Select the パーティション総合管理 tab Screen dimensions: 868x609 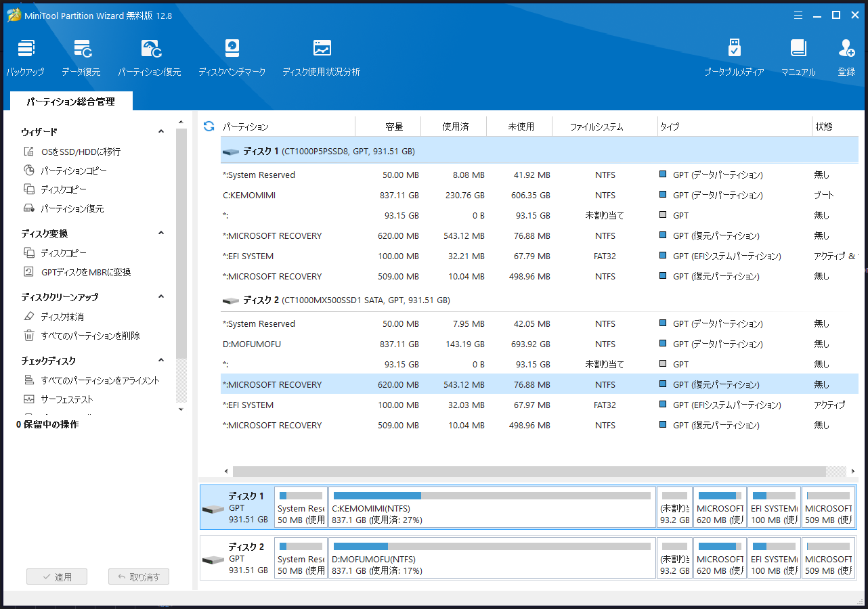click(x=71, y=101)
